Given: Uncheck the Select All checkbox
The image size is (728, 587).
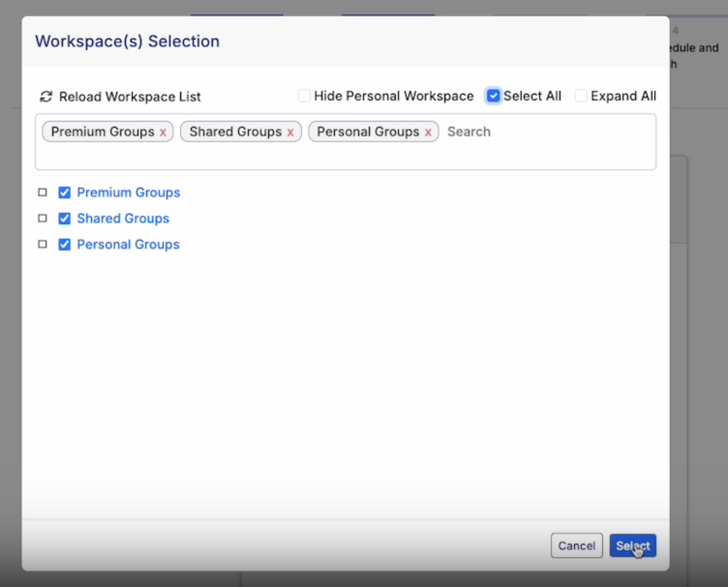Looking at the screenshot, I should [493, 96].
